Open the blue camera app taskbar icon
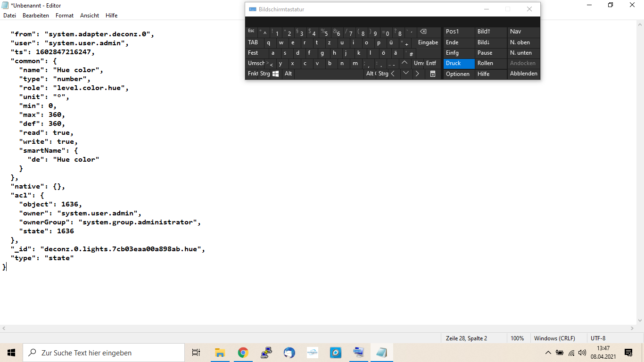 [x=335, y=353]
